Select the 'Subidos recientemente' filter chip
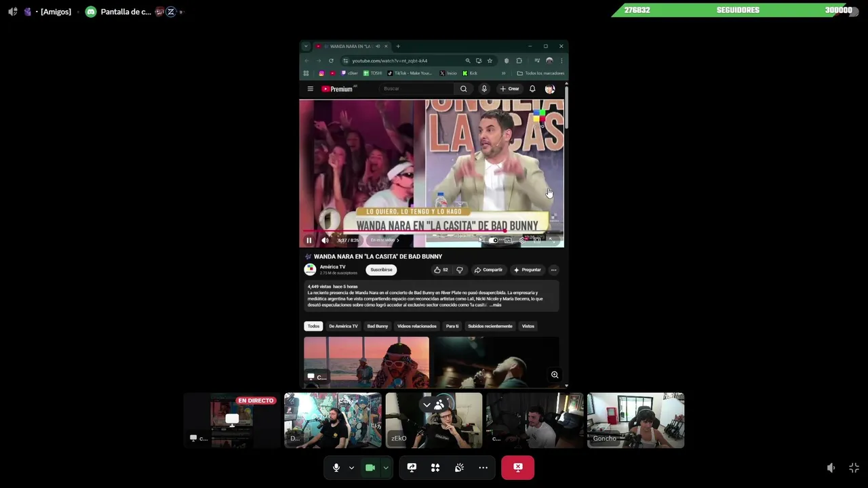Viewport: 868px width, 488px height. [x=490, y=326]
